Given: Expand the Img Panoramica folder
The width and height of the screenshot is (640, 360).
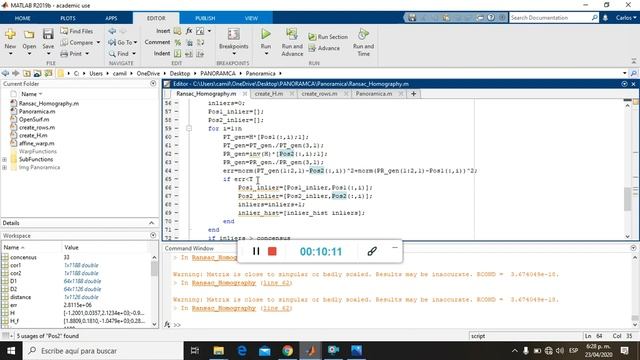Looking at the screenshot, I should pos(4,167).
